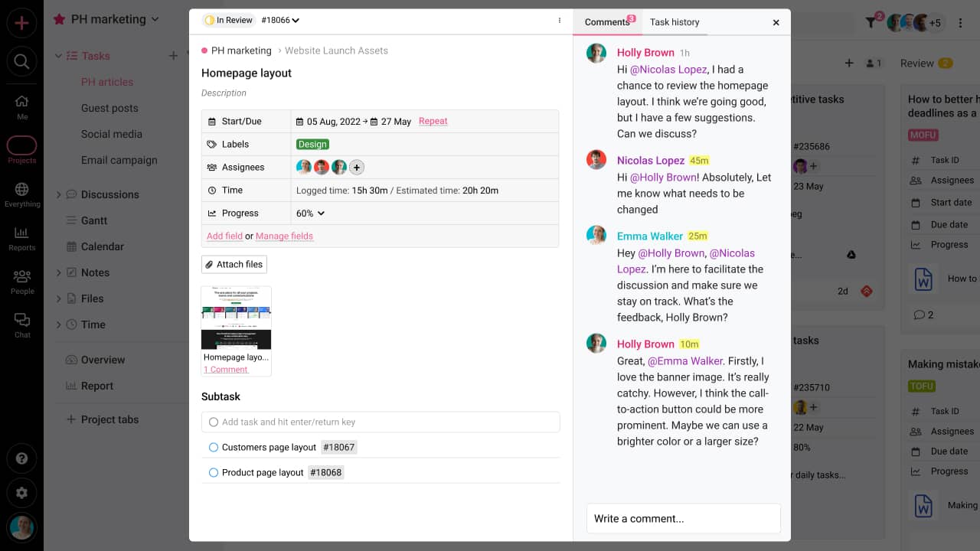The image size is (980, 551).
Task: Click the Word document icon under How to
Action: pos(923,279)
